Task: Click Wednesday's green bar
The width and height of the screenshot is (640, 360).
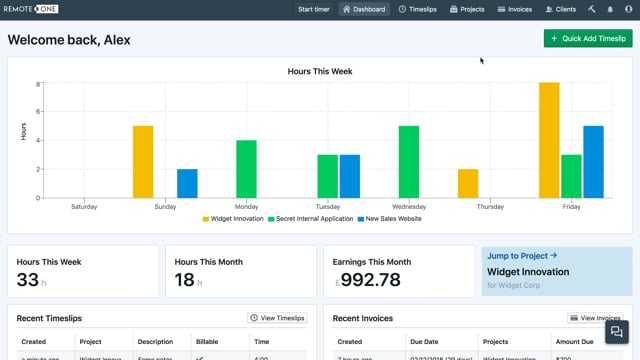Action: coord(409,162)
